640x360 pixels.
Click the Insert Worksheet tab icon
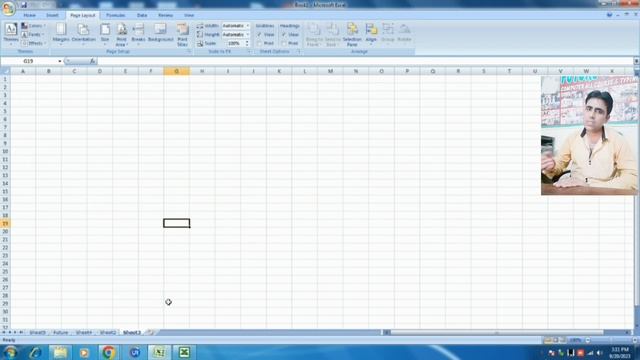tap(150, 332)
